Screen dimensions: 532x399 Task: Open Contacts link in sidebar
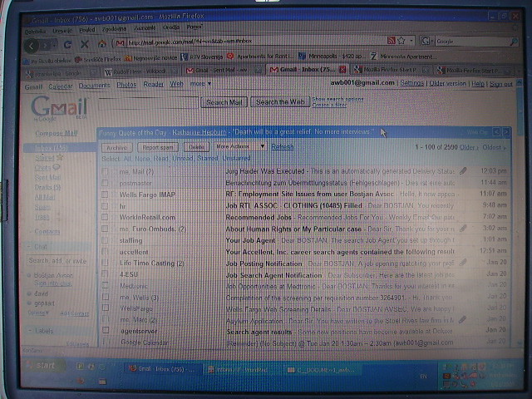[47, 231]
